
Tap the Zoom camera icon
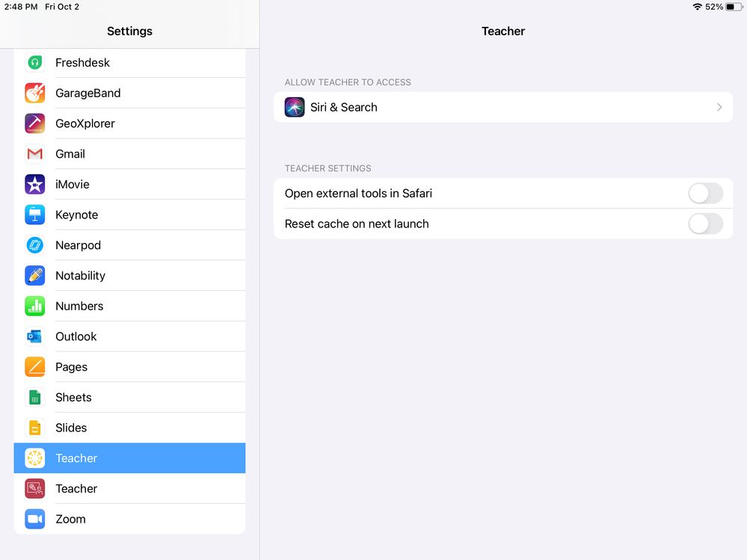coord(35,519)
